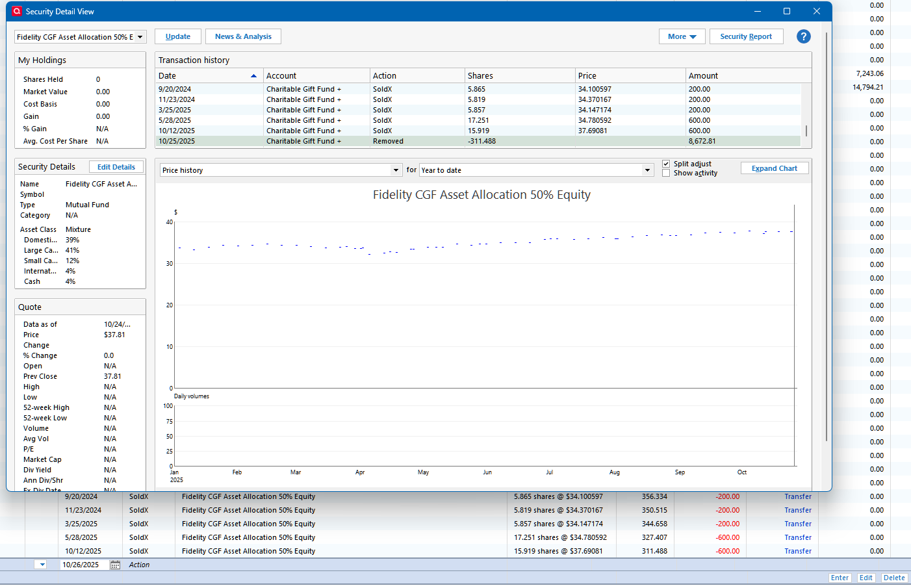The image size is (911, 588).
Task: Click the 41% Large Cap allocation value
Action: 72,250
